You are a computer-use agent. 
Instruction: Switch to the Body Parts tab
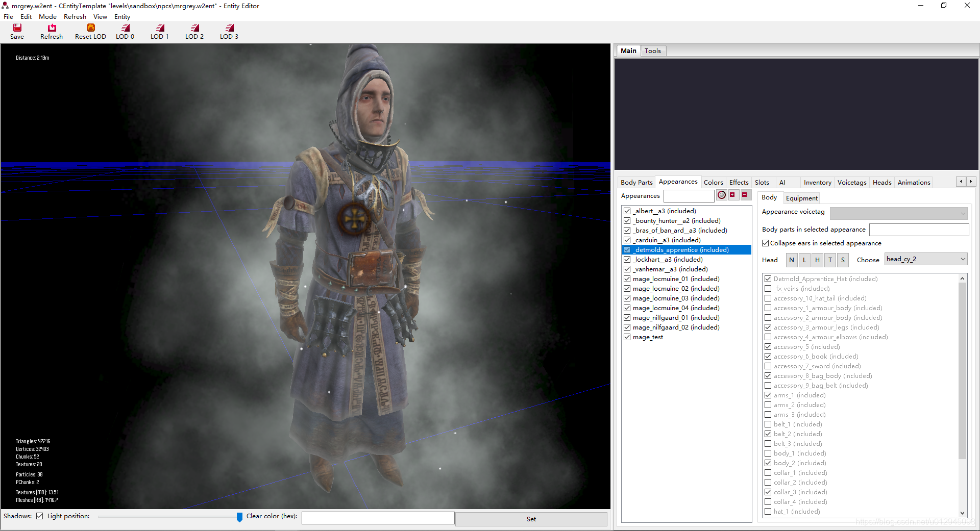click(x=636, y=182)
